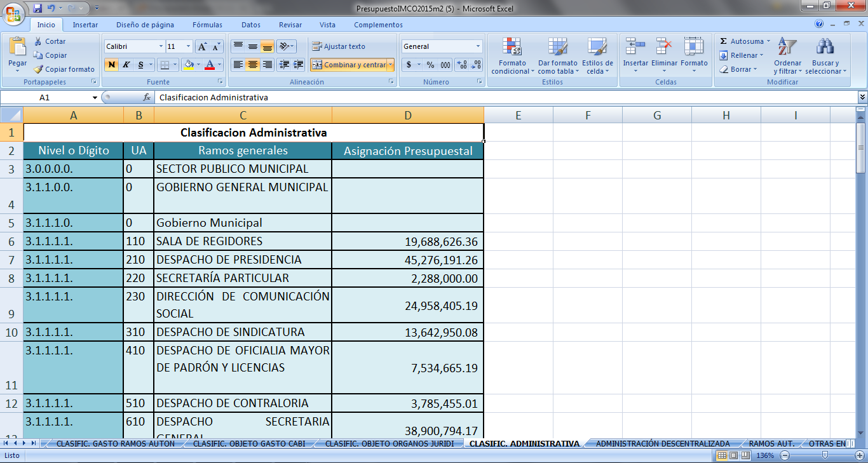
Task: Open General number format dropdown
Action: [x=478, y=46]
